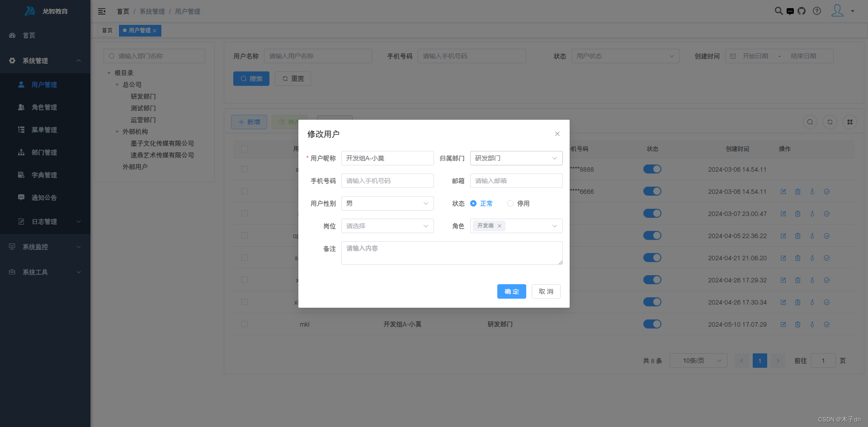The width and height of the screenshot is (868, 427).
Task: Click reset password icon for 2024-03-07 row
Action: tap(812, 214)
